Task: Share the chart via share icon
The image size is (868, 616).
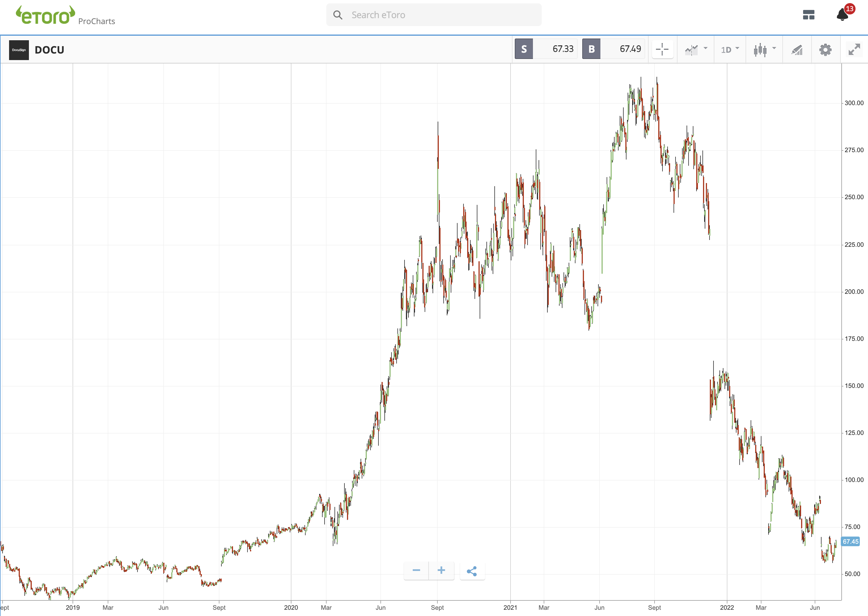Action: click(472, 571)
